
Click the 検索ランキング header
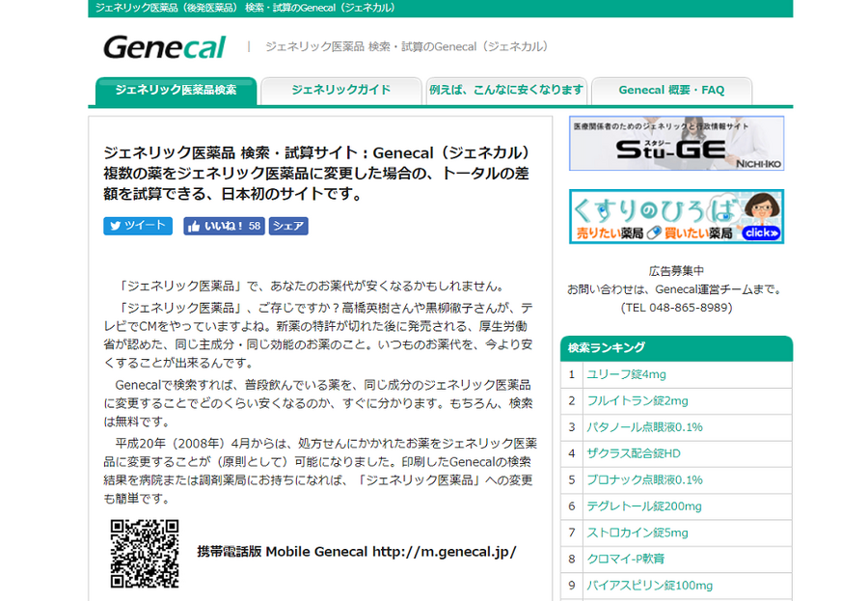point(676,348)
